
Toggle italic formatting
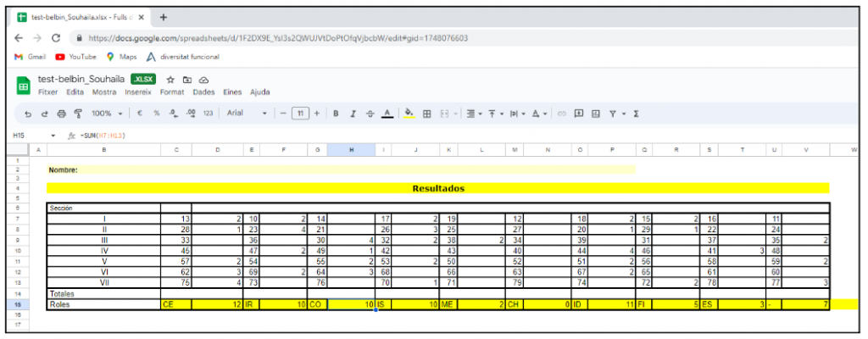pos(353,114)
